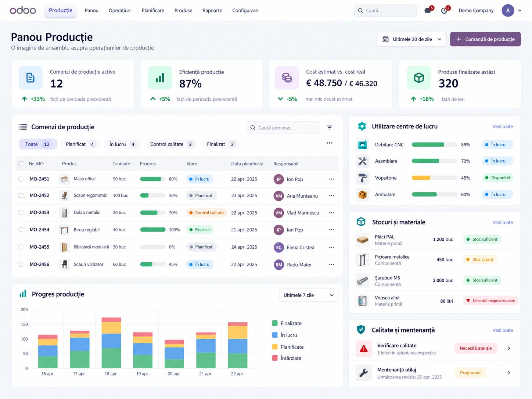The height and width of the screenshot is (399, 532).
Task: Open the user account dropdown arrow
Action: [520, 11]
